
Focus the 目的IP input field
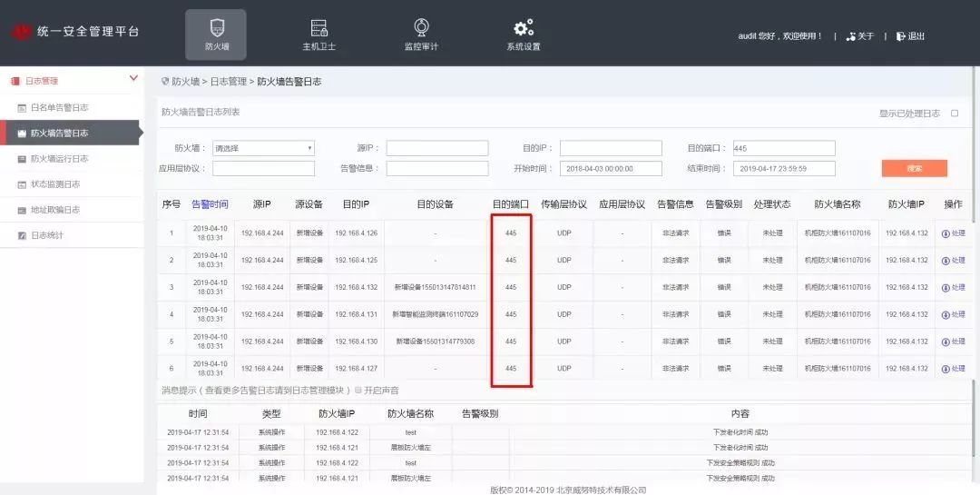point(611,148)
